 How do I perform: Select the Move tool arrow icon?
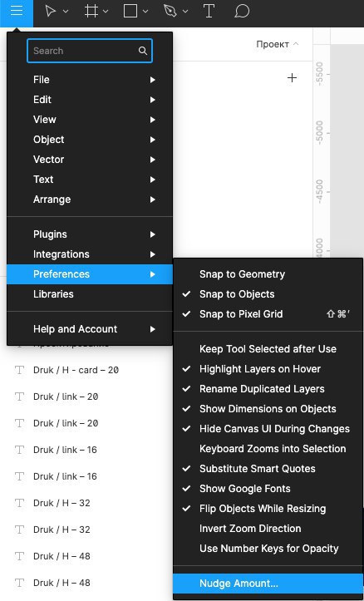(x=50, y=11)
